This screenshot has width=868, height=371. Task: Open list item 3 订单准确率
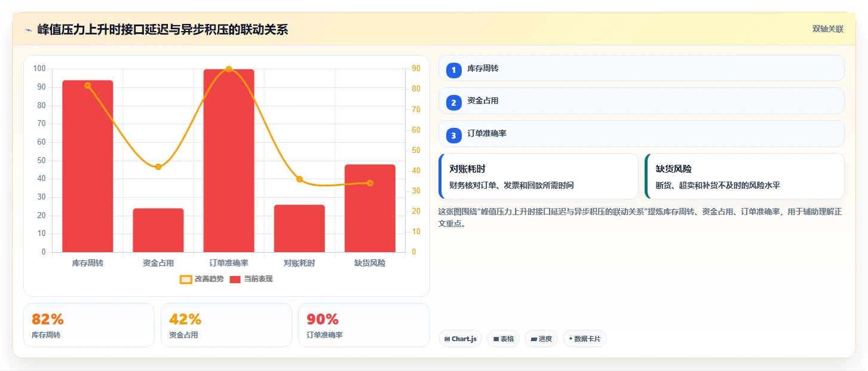click(641, 134)
